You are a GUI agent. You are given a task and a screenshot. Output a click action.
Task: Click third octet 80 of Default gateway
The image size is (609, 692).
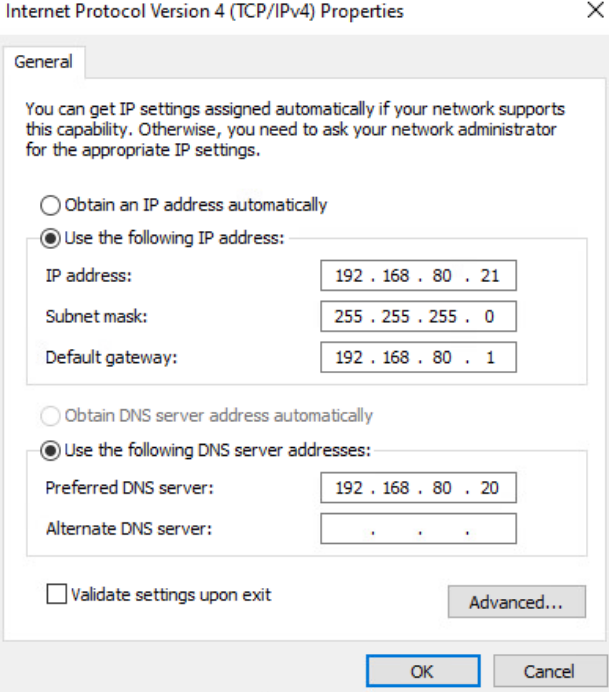(442, 357)
